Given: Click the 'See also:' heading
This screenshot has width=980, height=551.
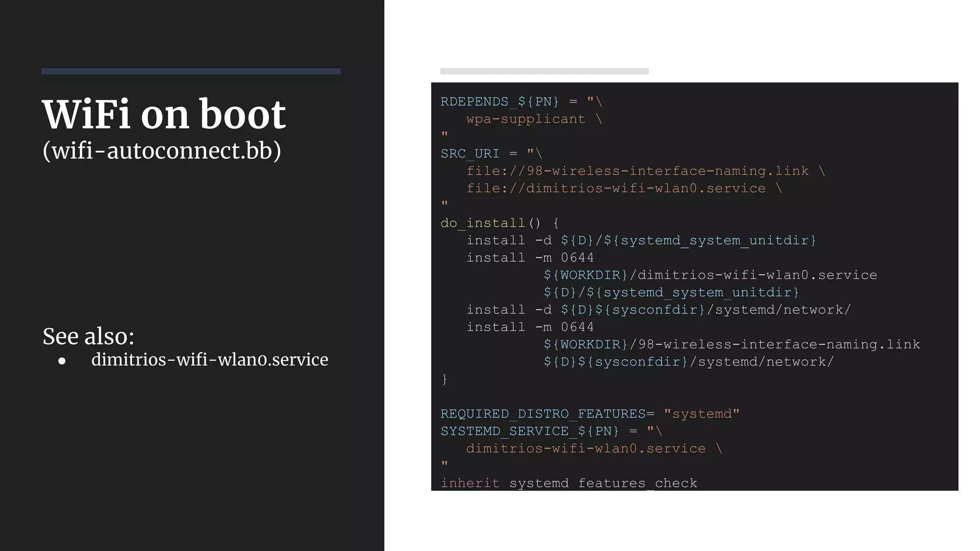Looking at the screenshot, I should [x=89, y=336].
